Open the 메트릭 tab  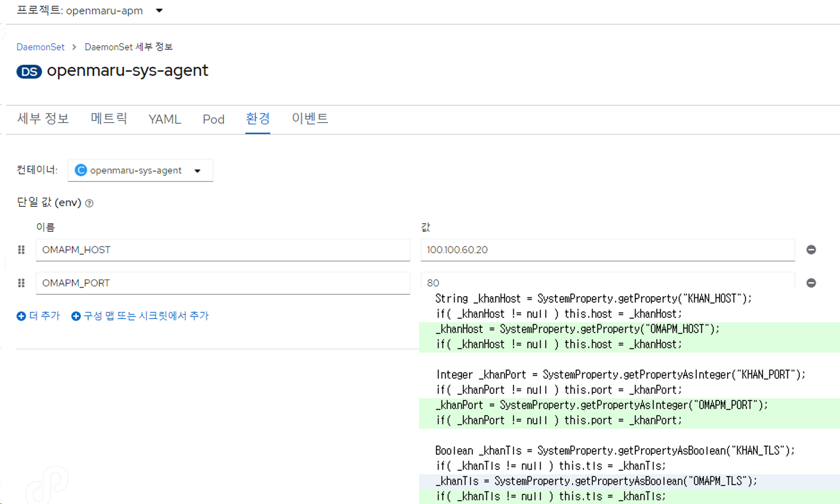[109, 119]
